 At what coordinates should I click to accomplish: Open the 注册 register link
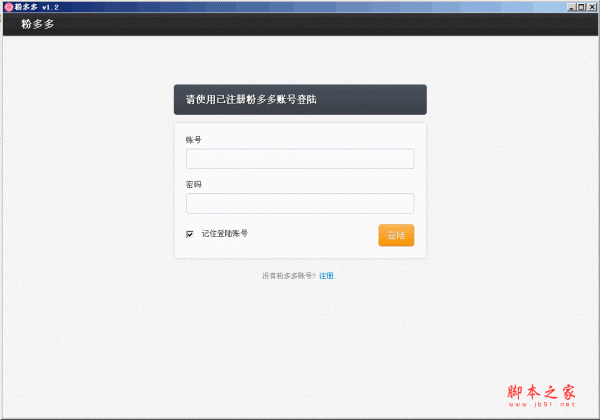(x=326, y=276)
